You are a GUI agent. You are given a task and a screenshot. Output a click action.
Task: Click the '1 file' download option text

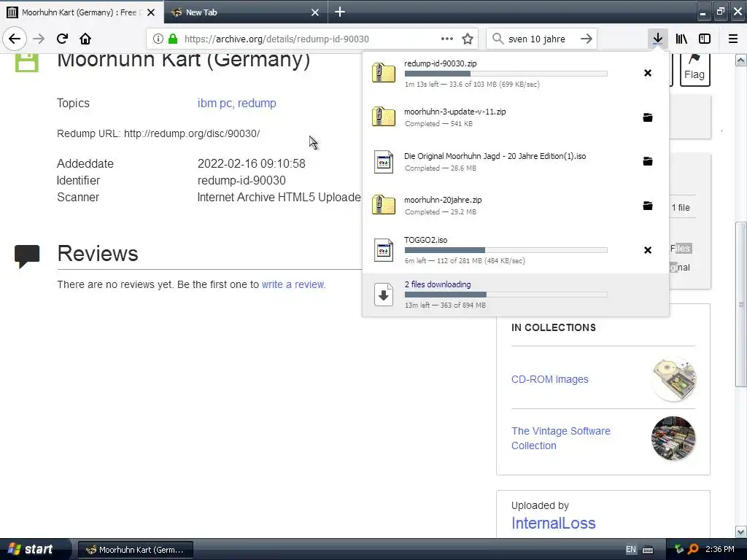(681, 208)
